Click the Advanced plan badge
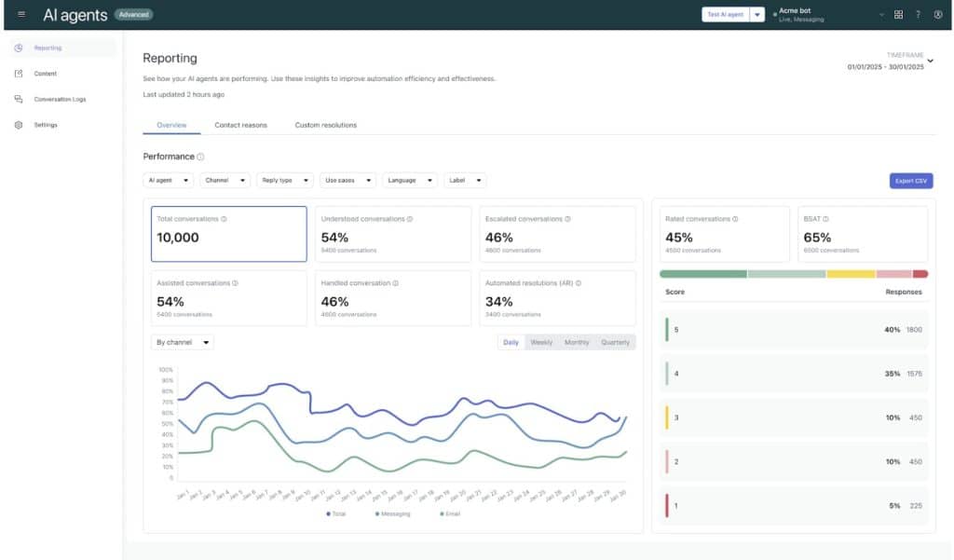Screen dimensions: 954x560 [134, 15]
